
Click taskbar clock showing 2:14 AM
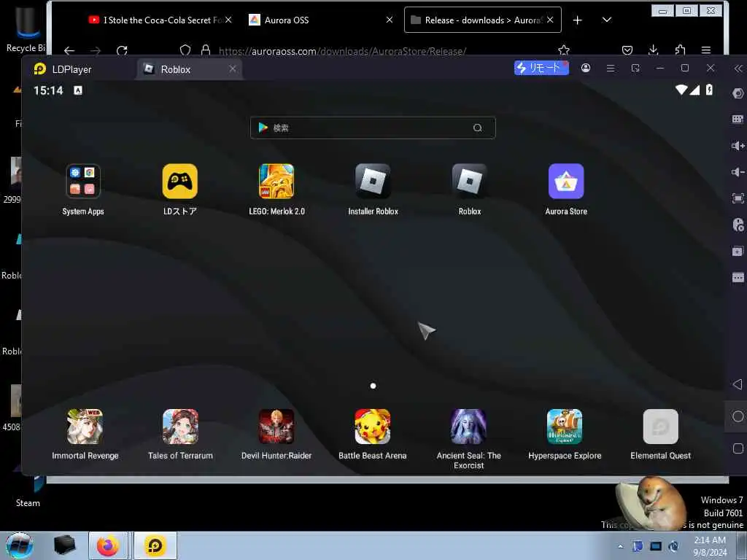710,546
